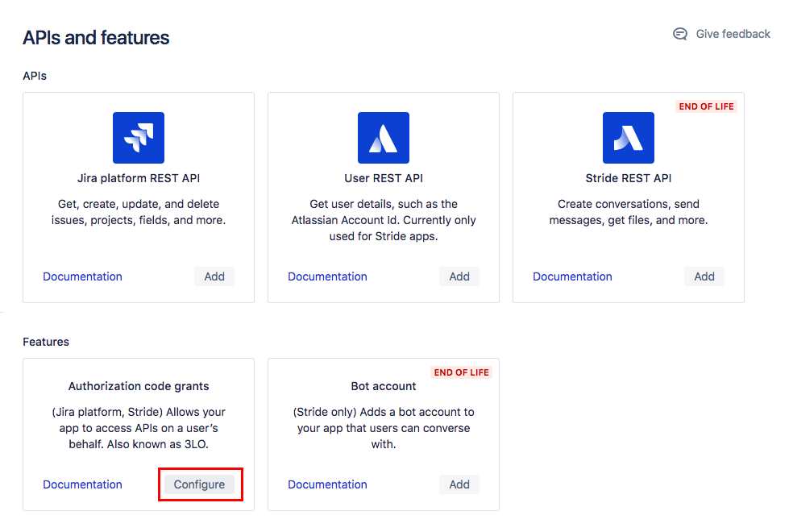793x532 pixels.
Task: Add the Jira platform REST API
Action: coord(214,276)
